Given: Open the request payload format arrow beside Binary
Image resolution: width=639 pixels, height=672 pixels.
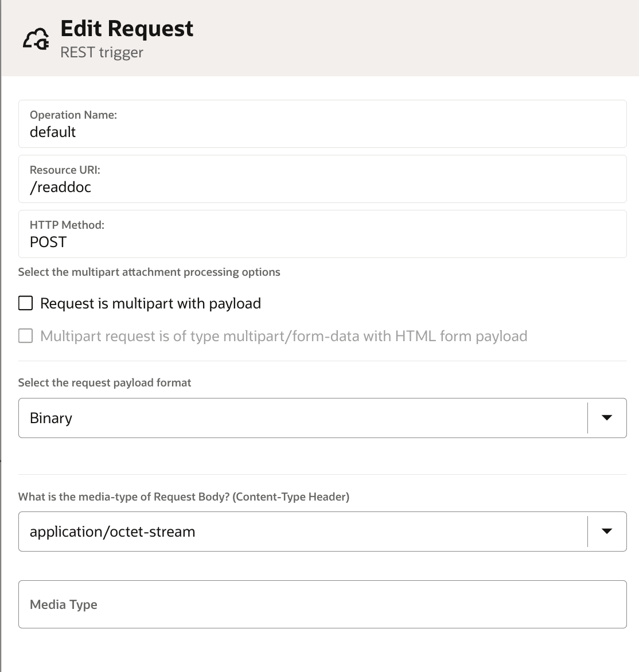Looking at the screenshot, I should [606, 418].
